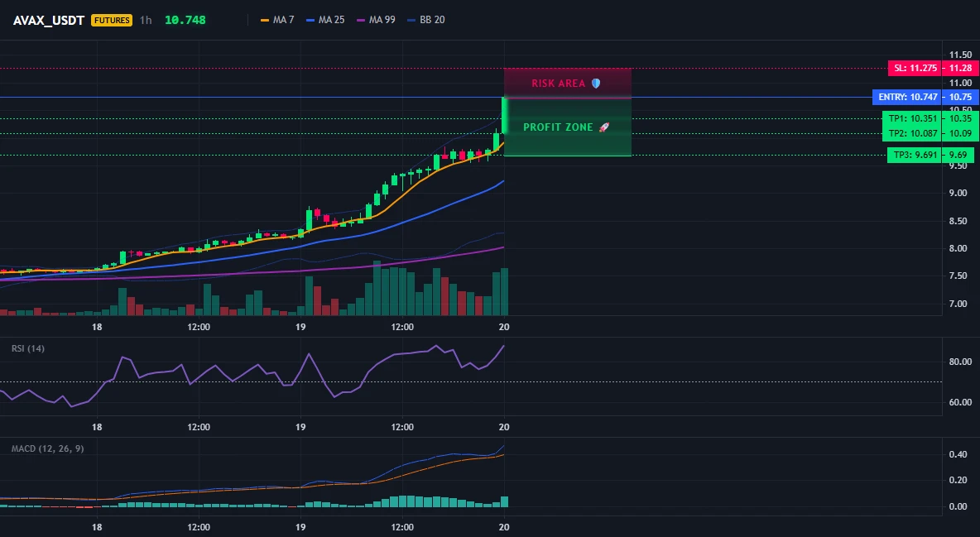The width and height of the screenshot is (980, 537).
Task: Click the RISK AREA text
Action: [558, 83]
